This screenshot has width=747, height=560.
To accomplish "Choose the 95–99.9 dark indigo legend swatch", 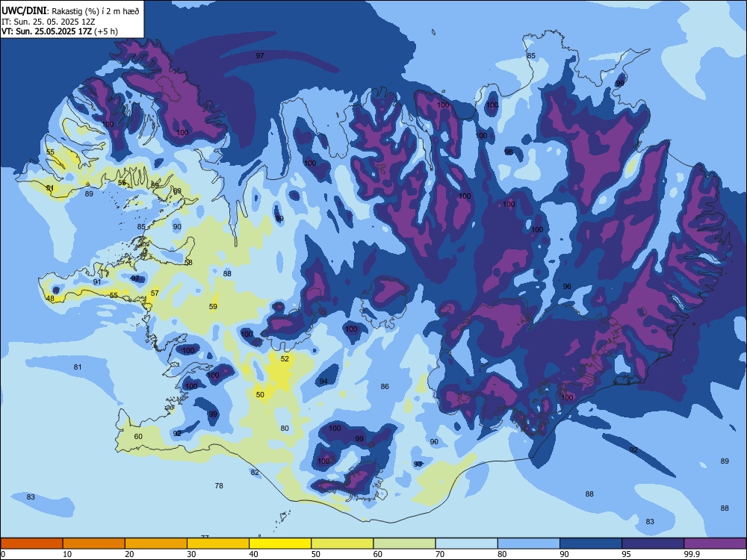I will click(x=653, y=544).
